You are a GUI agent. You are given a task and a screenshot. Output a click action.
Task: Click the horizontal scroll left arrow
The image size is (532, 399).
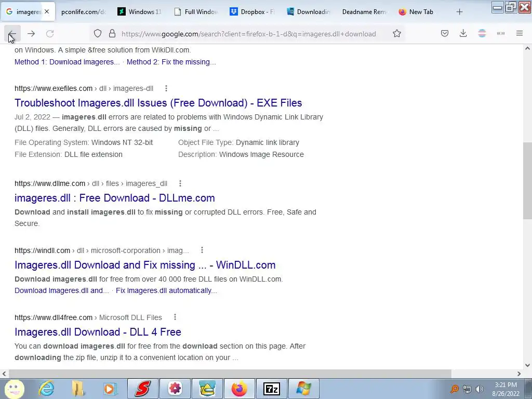4,374
